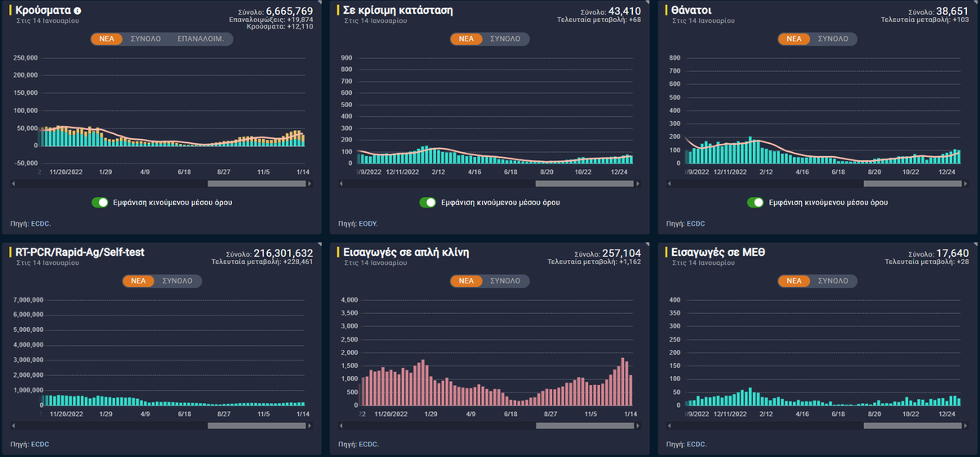Image resolution: width=980 pixels, height=457 pixels.
Task: Click the Θάνατοι panel title
Action: 691,11
